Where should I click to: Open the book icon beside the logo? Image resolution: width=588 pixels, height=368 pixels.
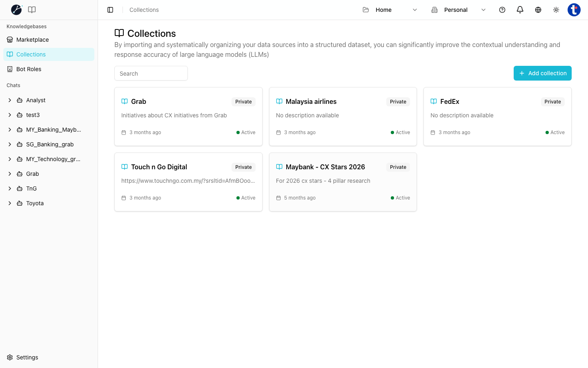32,10
